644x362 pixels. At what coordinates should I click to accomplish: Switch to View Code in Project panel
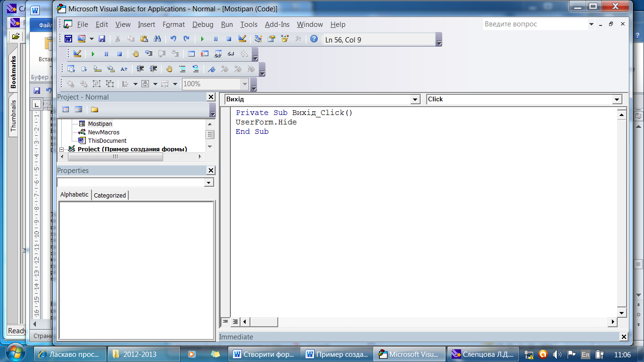(66, 109)
